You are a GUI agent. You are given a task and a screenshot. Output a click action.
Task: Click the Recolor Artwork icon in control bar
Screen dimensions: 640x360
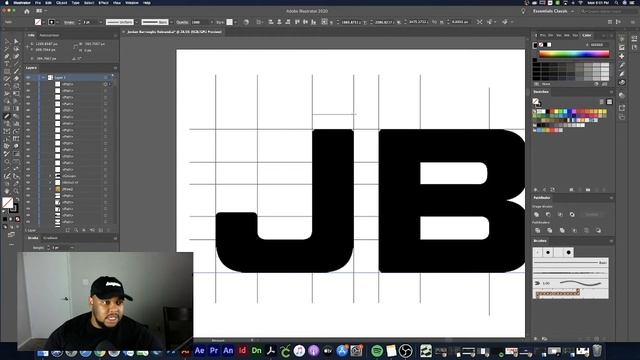click(246, 22)
